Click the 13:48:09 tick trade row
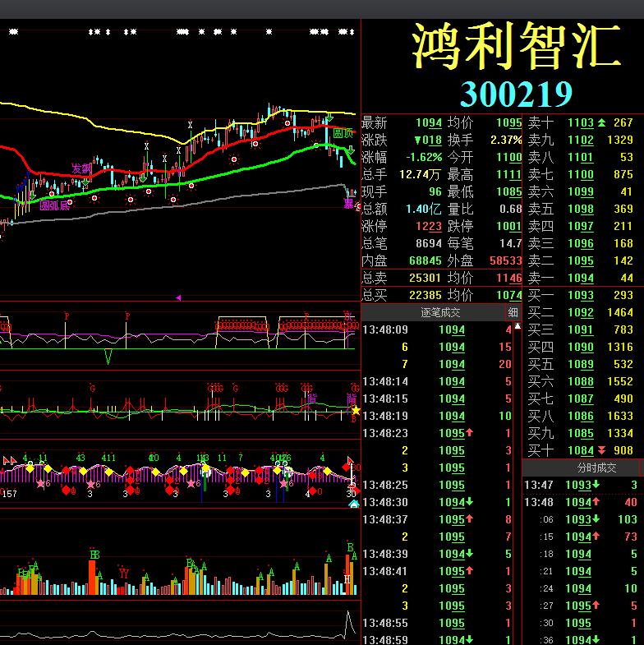 pos(437,330)
